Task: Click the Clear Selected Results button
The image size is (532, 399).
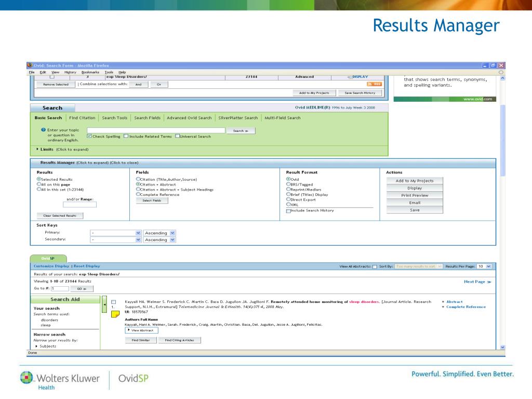Action: 60,216
